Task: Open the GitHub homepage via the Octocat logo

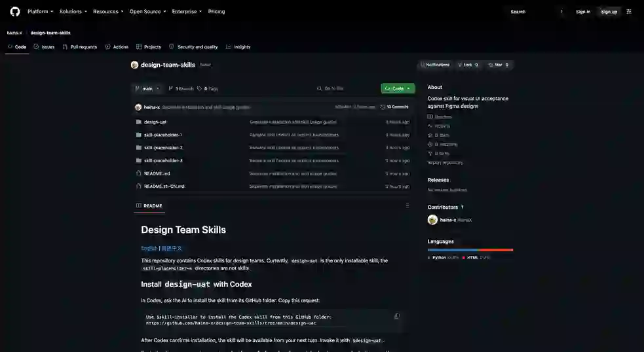Action: [x=15, y=12]
